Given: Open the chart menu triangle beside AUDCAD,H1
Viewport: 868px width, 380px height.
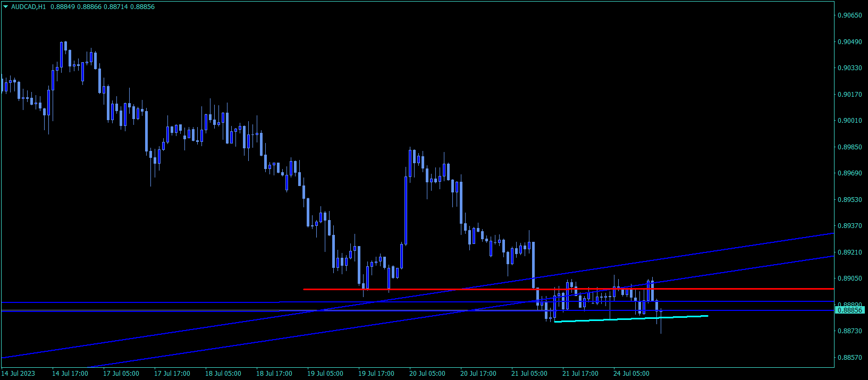Looking at the screenshot, I should (5, 7).
